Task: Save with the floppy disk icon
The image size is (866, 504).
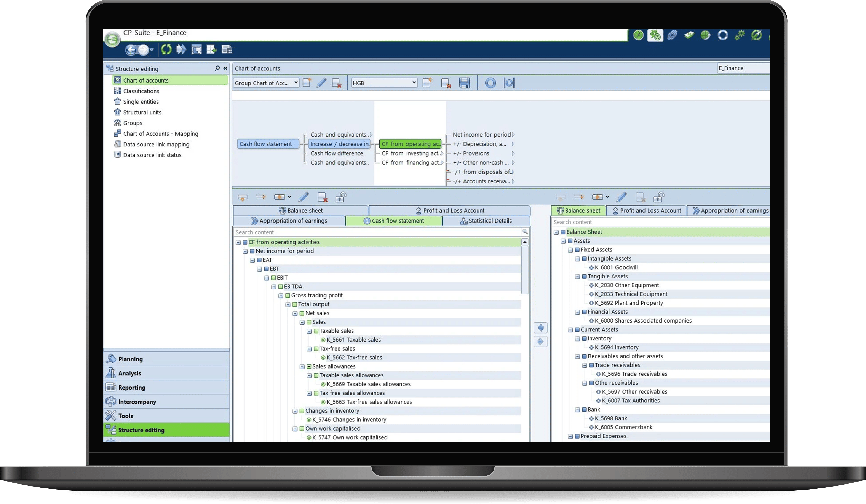Action: click(464, 83)
